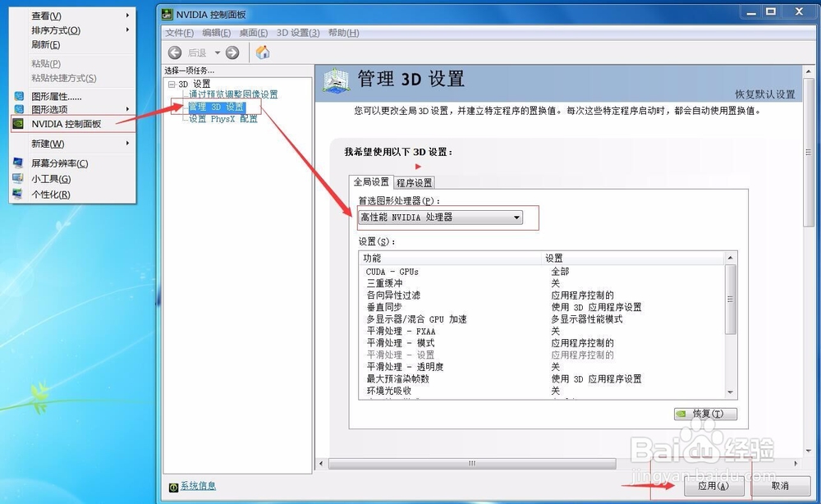Click 图形选项 in context menu
The width and height of the screenshot is (821, 504).
(73, 109)
